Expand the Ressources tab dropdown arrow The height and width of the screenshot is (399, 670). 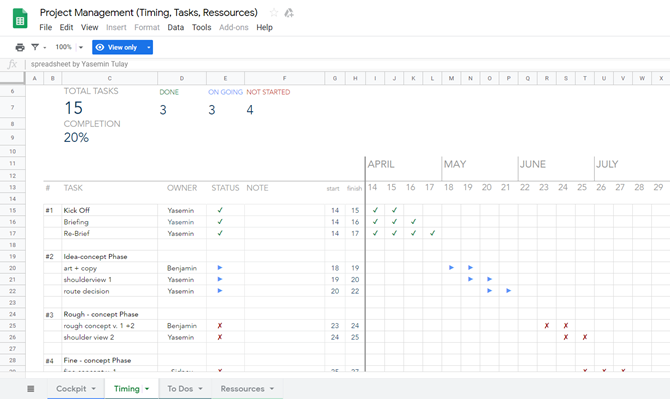click(272, 389)
